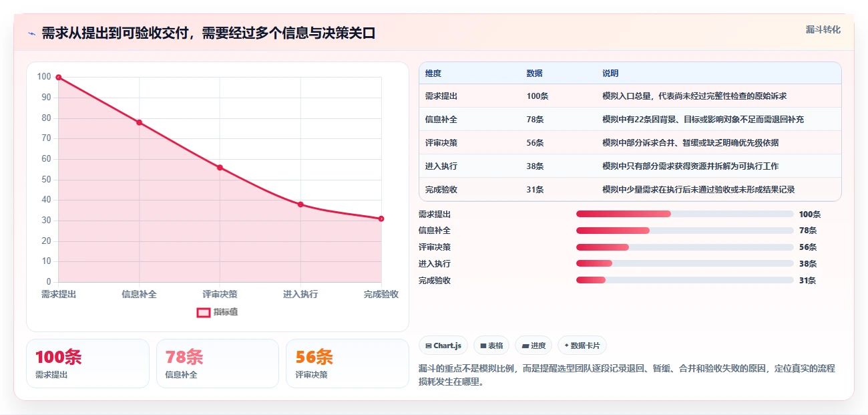Click the 56条 progress bar for 评审决策
The width and height of the screenshot is (868, 415).
(x=684, y=247)
